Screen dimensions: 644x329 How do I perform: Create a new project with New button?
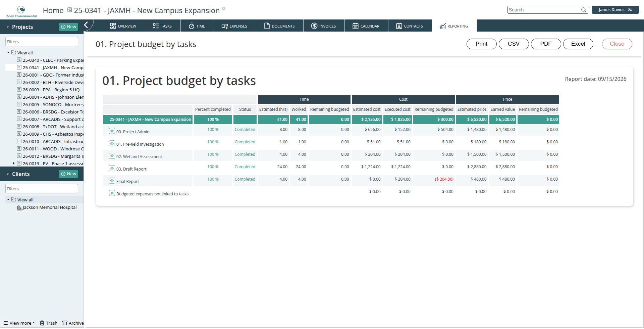tap(68, 27)
